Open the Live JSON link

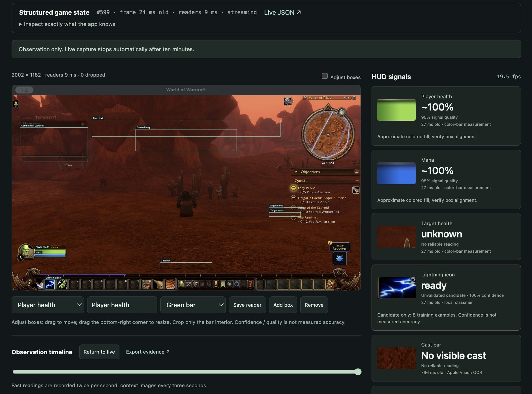pyautogui.click(x=282, y=12)
